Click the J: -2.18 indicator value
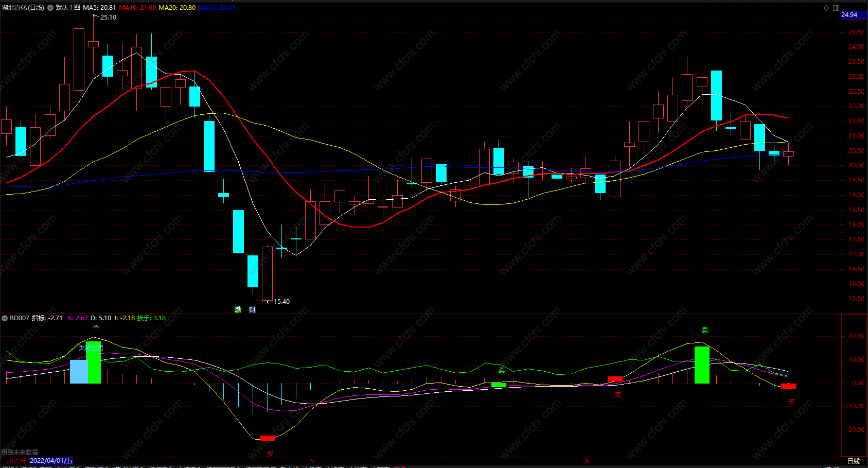868x468 pixels. click(x=124, y=318)
